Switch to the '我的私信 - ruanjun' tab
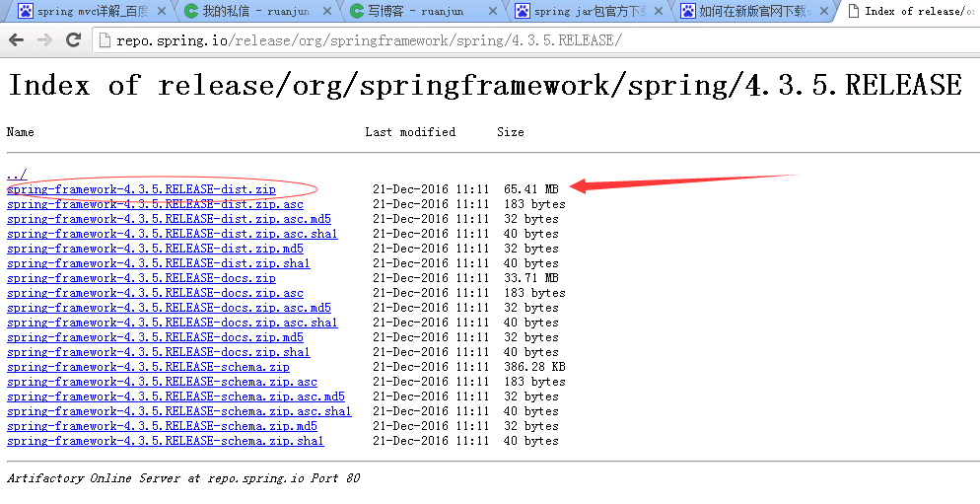980x504 pixels. click(x=256, y=11)
